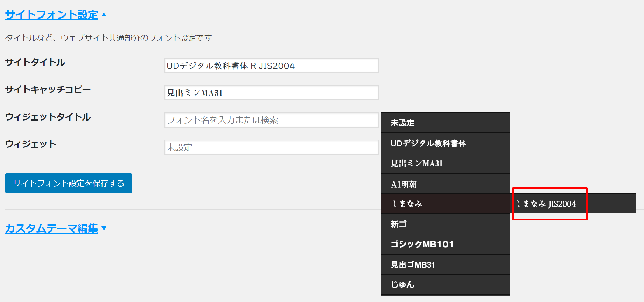The width and height of the screenshot is (644, 302).
Task: Click the サイトフォント設定 heading link
Action: [x=51, y=15]
